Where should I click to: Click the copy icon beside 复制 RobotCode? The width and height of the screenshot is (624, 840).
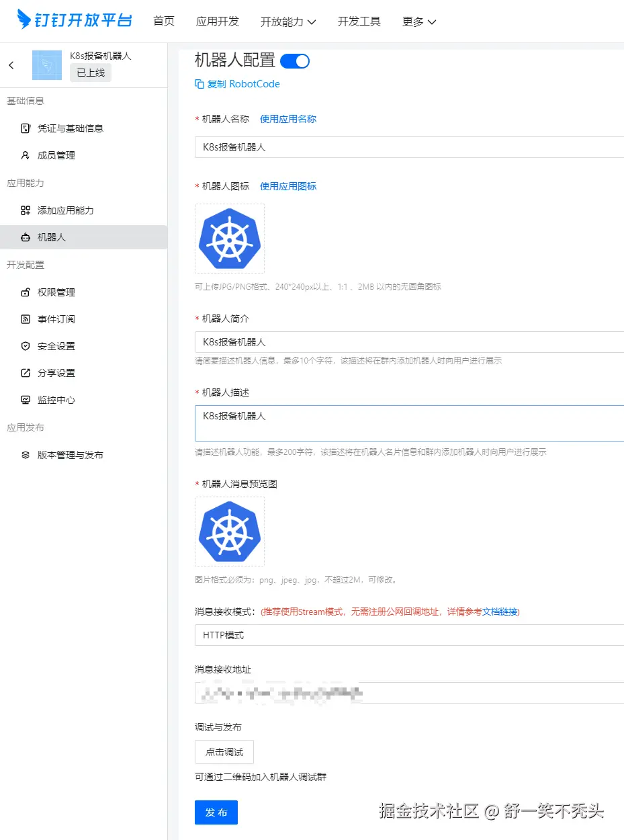pos(199,84)
